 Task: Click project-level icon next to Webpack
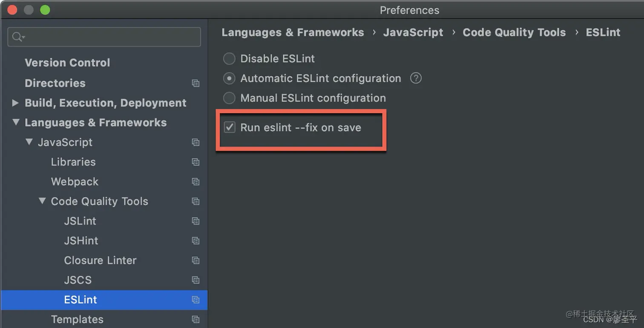(195, 182)
